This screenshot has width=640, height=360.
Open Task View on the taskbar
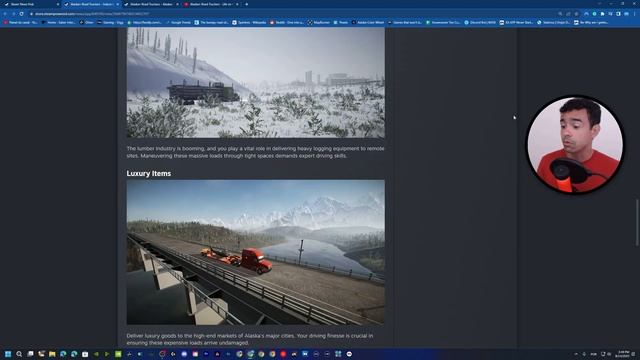[30, 354]
